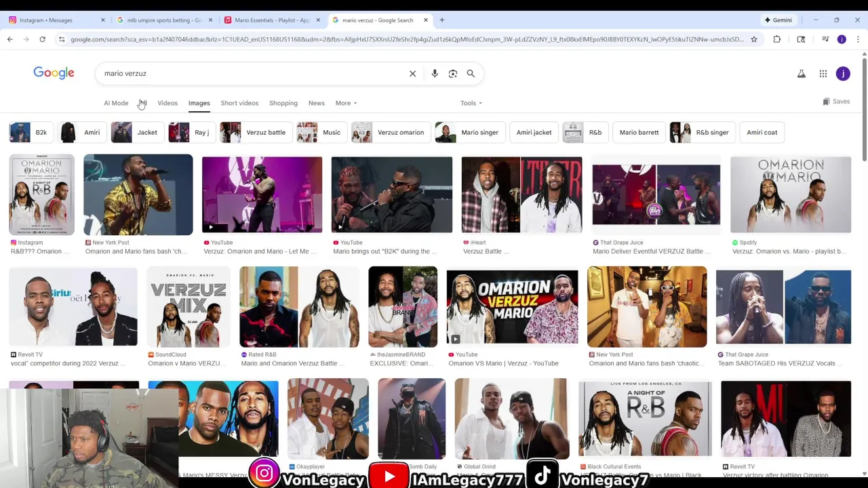Viewport: 868px width, 488px height.
Task: Close the Instagram Messages tab
Action: tap(103, 20)
